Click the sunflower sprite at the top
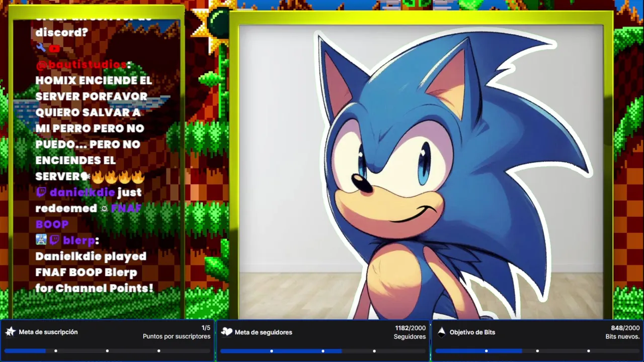644x362 pixels. pyautogui.click(x=213, y=25)
